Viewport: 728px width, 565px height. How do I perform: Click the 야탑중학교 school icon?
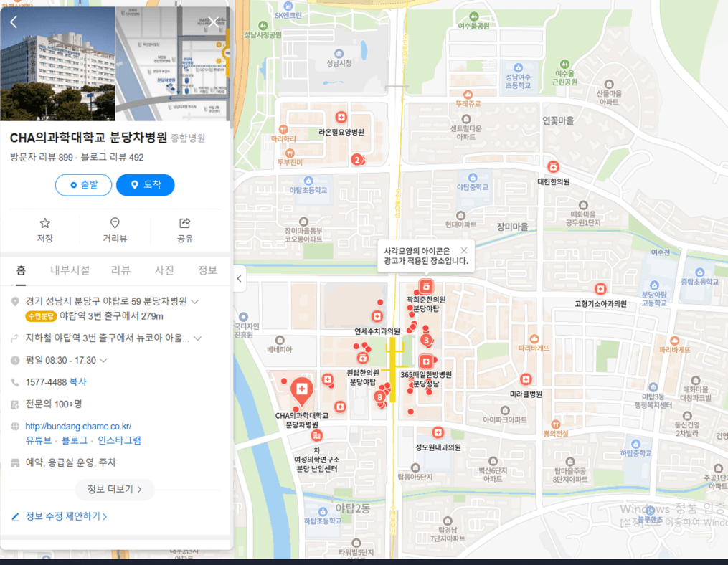(473, 177)
